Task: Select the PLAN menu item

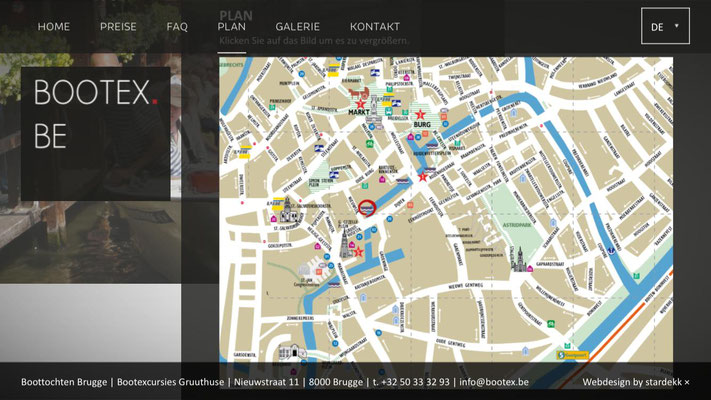Action: [x=232, y=27]
